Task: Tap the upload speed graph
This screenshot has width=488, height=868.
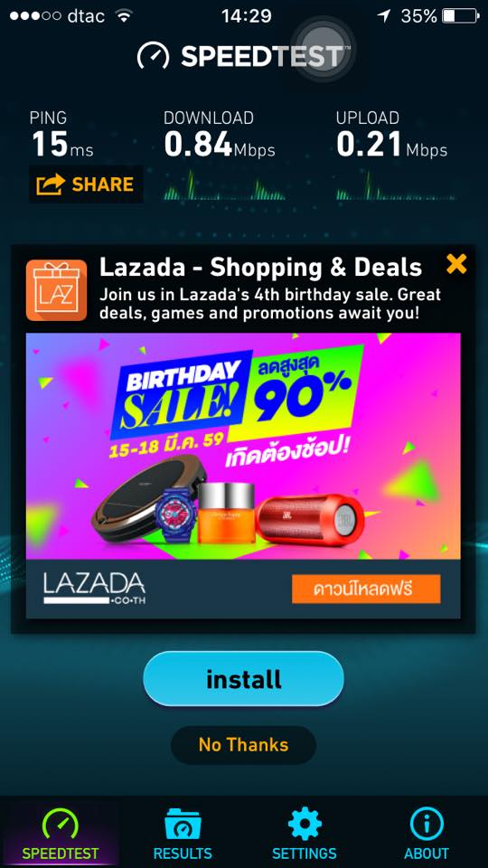Action: point(396,186)
